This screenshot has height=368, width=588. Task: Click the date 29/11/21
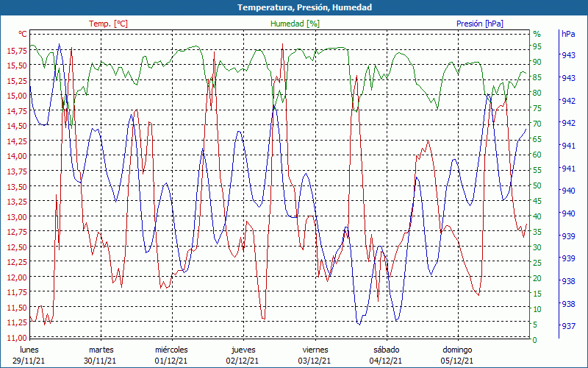click(x=29, y=361)
